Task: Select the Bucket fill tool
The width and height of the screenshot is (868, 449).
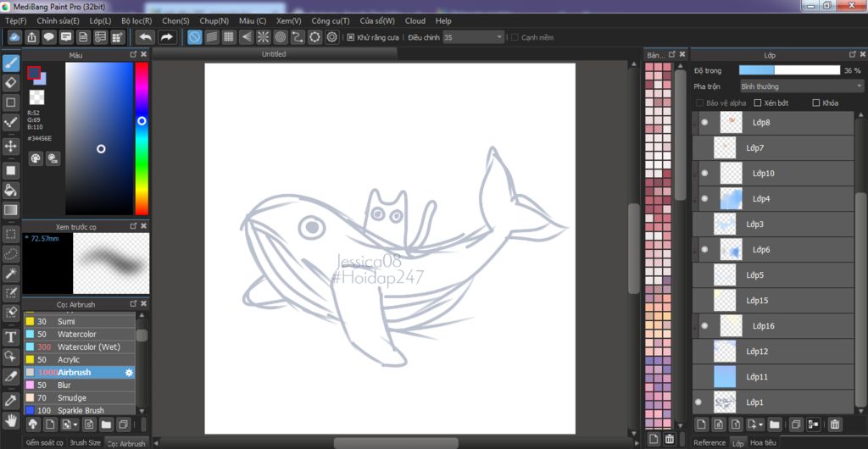Action: click(x=11, y=190)
